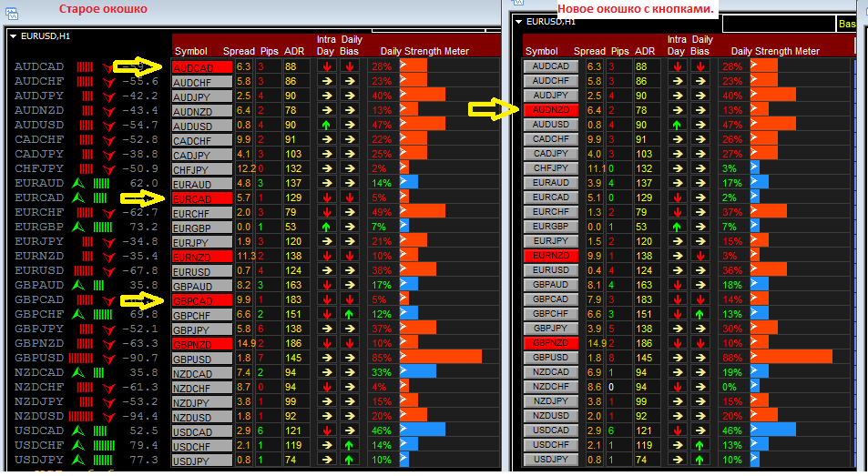Click the -94.4 value beside NZDUSD

pyautogui.click(x=140, y=416)
